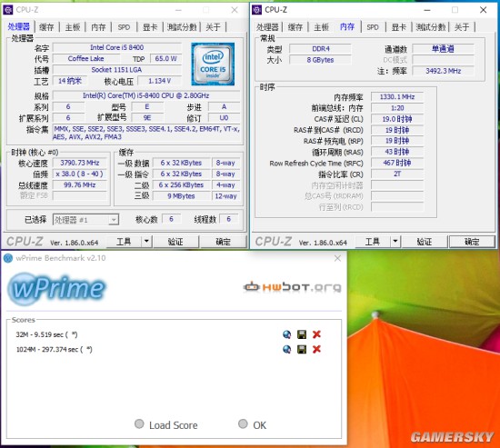The width and height of the screenshot is (500, 448).
Task: Click the hwbot.org logo
Action: click(x=292, y=286)
